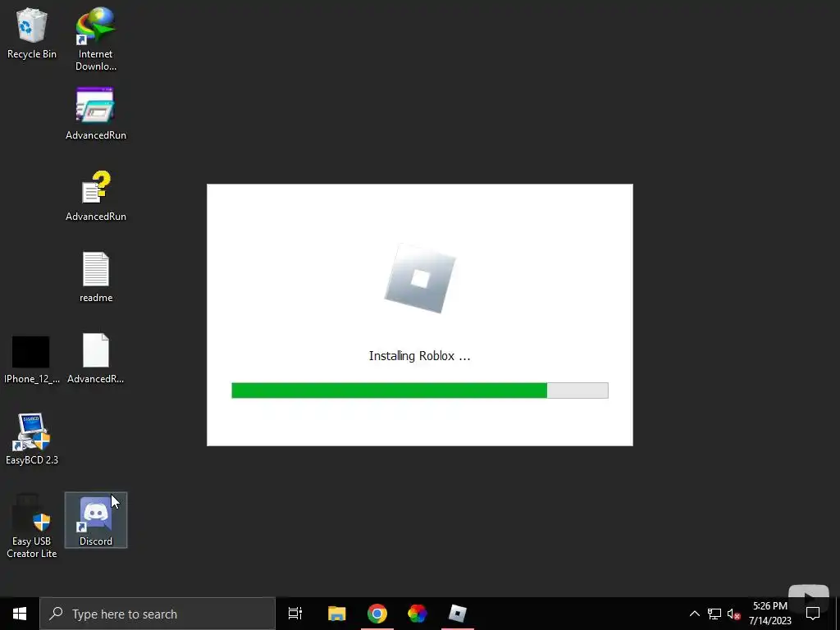The height and width of the screenshot is (630, 840).
Task: Click the 'Installing Roblox ...' status text
Action: pyautogui.click(x=419, y=356)
